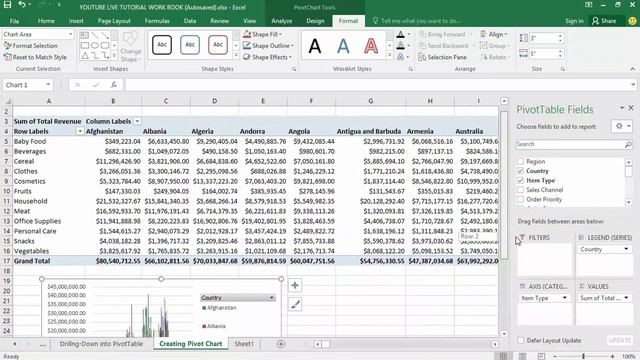Open Selection Pane
This screenshot has height=360, width=640.
pyautogui.click(x=442, y=58)
